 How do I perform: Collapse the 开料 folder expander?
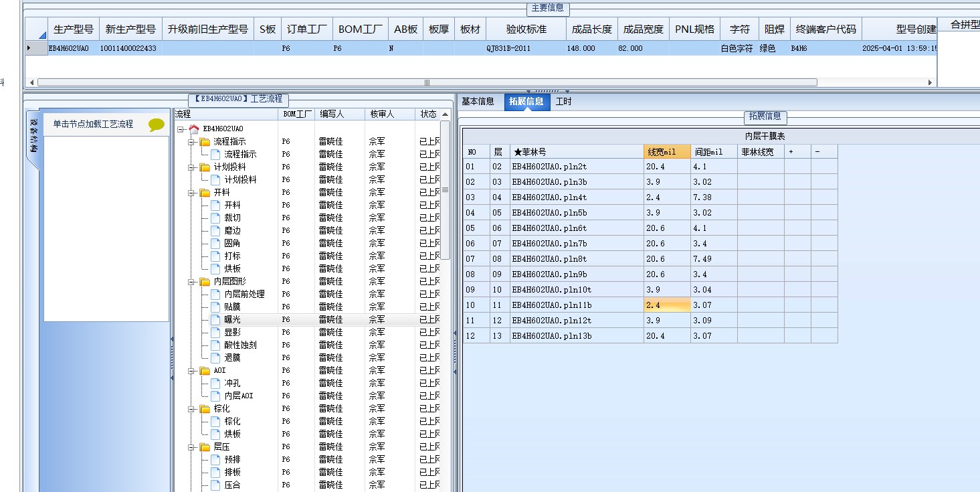[x=191, y=193]
